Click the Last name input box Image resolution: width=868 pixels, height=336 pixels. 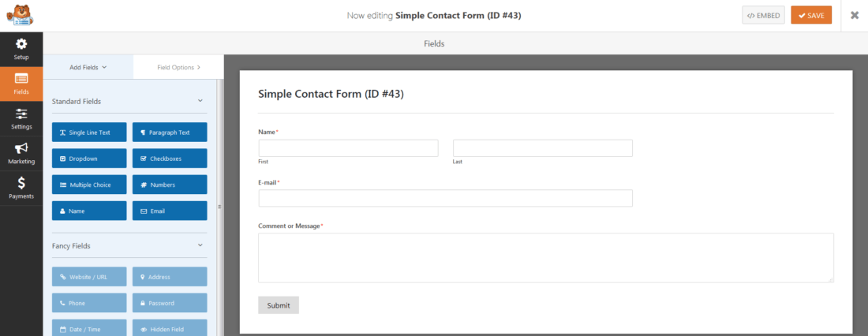tap(543, 147)
